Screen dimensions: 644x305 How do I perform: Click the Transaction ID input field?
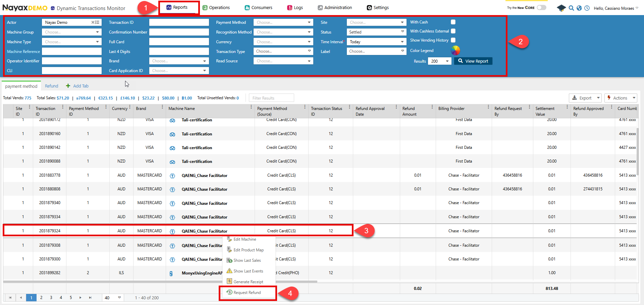pyautogui.click(x=179, y=22)
